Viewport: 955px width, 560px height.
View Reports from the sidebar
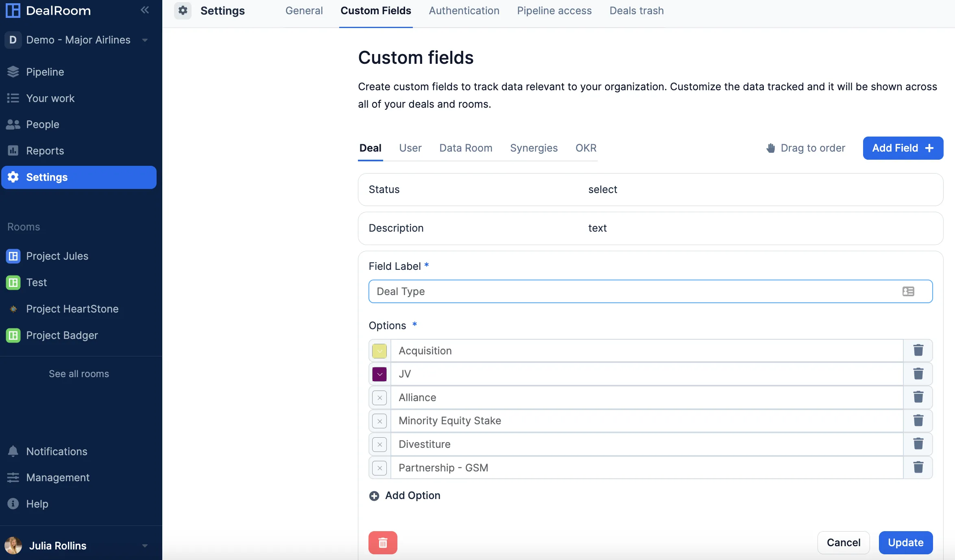pos(45,150)
